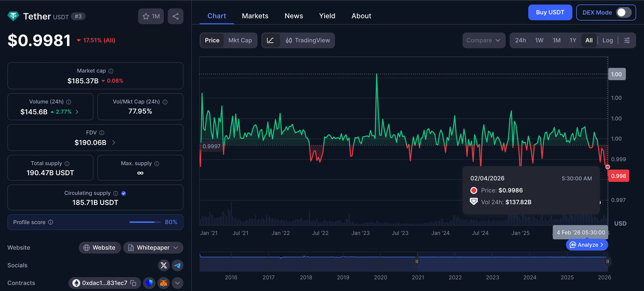Grab the left timeline range handle

click(x=417, y=262)
